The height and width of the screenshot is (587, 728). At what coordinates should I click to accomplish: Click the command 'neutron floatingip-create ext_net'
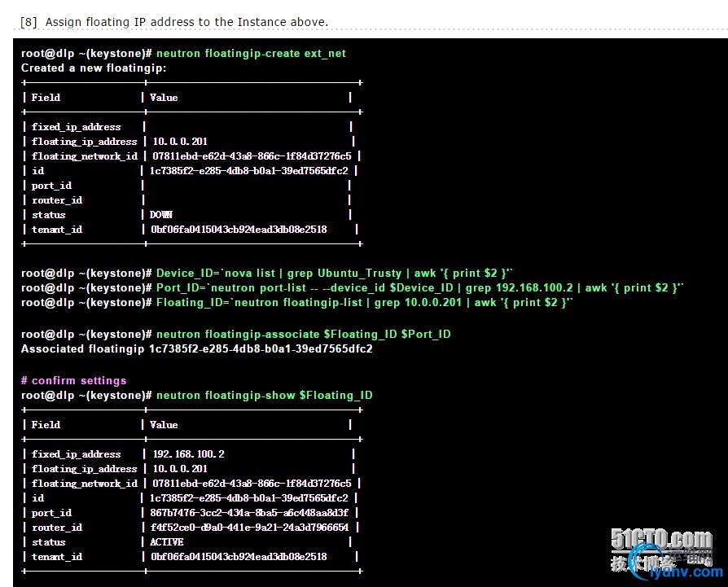[x=251, y=54]
